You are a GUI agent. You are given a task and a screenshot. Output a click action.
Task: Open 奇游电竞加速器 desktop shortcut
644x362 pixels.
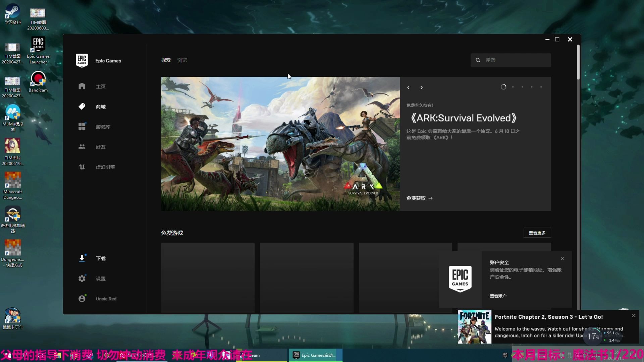click(13, 220)
